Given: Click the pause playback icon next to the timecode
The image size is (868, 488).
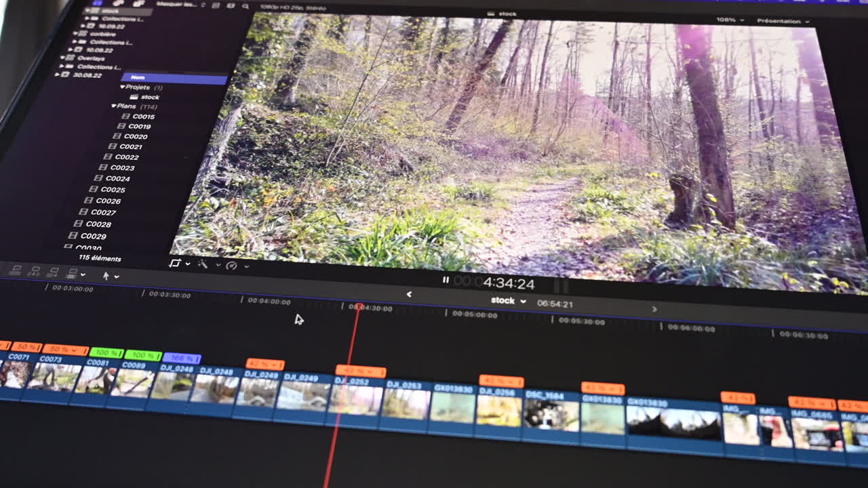Looking at the screenshot, I should click(x=446, y=280).
